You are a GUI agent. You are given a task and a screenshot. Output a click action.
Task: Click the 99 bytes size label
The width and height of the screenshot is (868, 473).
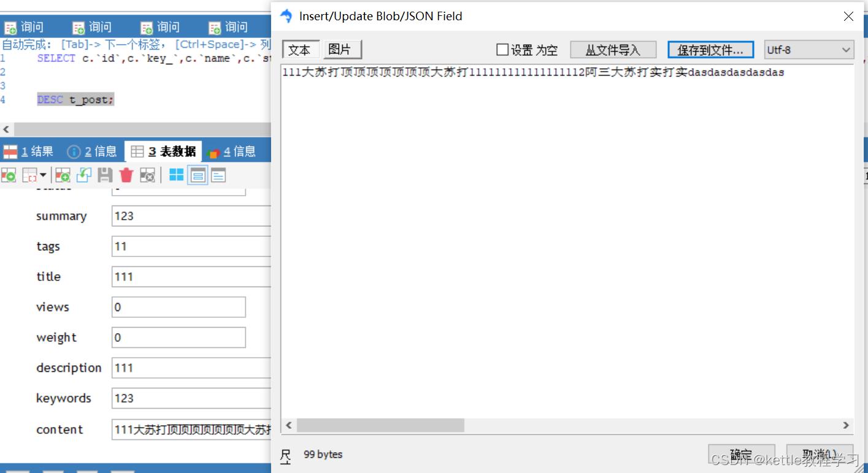(x=323, y=455)
